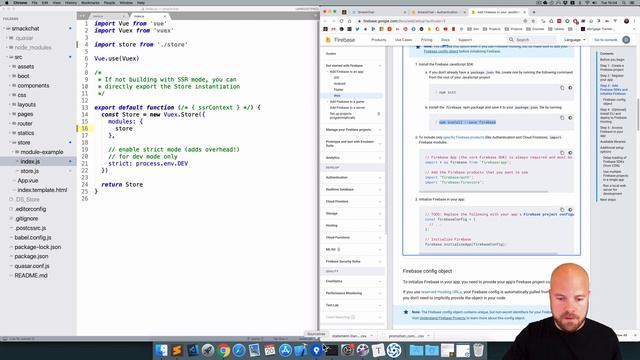Expand the Storage sidebar section
The width and height of the screenshot is (640, 360).
(353, 213)
